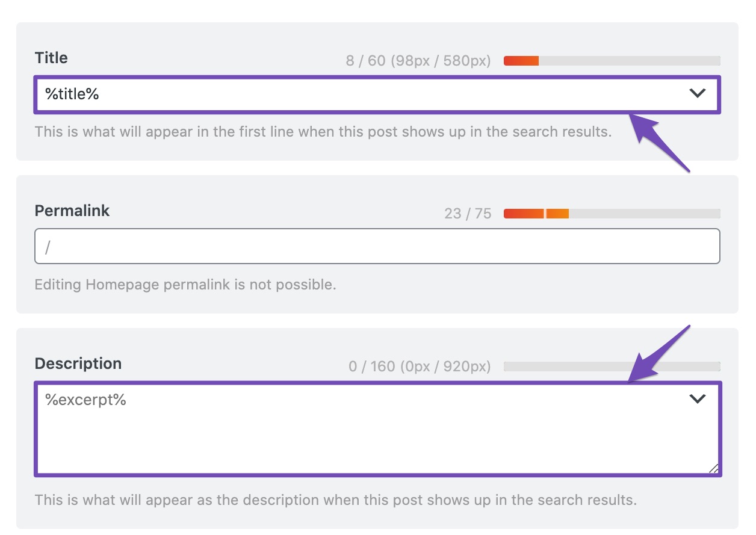The image size is (756, 535).
Task: Click the Description length progress bar
Action: (612, 366)
